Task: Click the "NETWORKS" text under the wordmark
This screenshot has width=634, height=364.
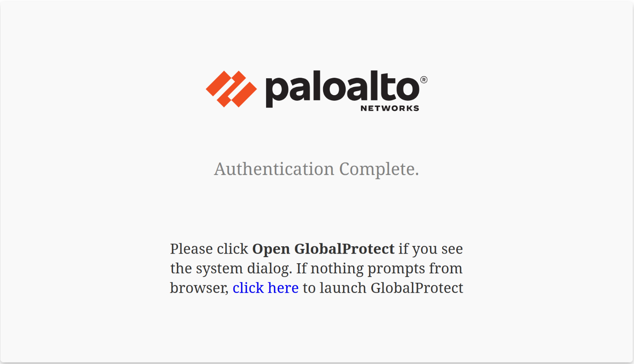Action: [x=390, y=108]
